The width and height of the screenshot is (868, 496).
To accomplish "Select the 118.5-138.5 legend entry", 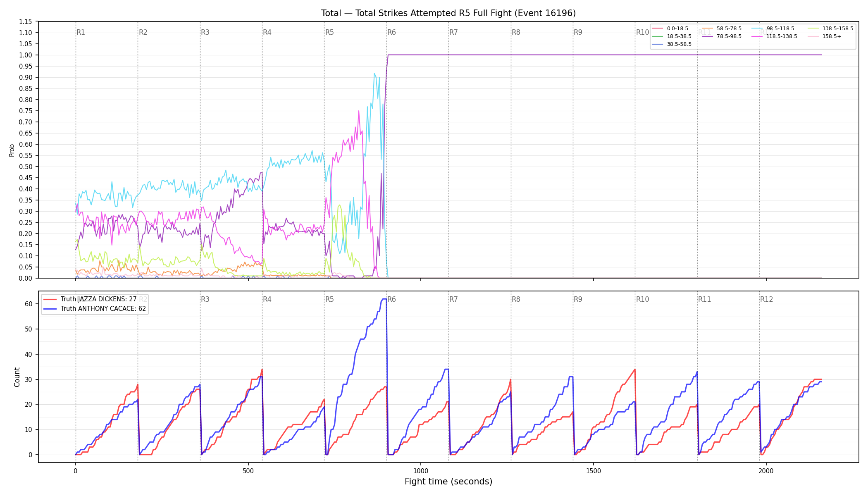I will click(775, 36).
